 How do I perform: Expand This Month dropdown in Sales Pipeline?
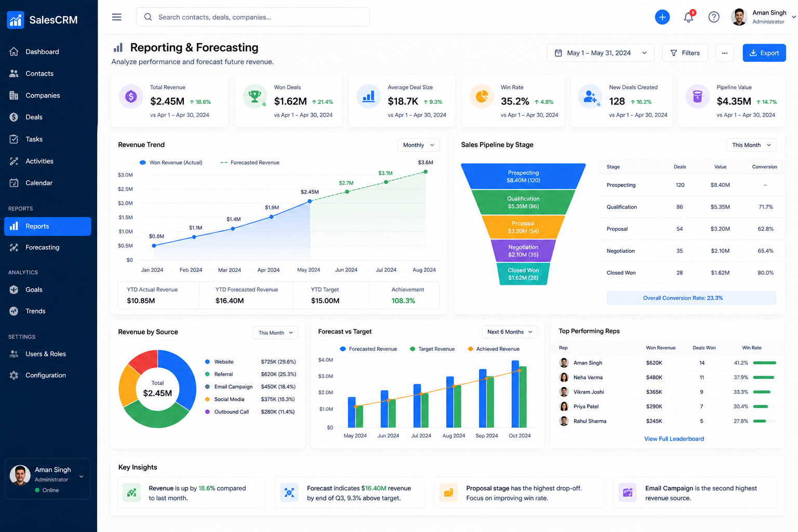pos(751,145)
